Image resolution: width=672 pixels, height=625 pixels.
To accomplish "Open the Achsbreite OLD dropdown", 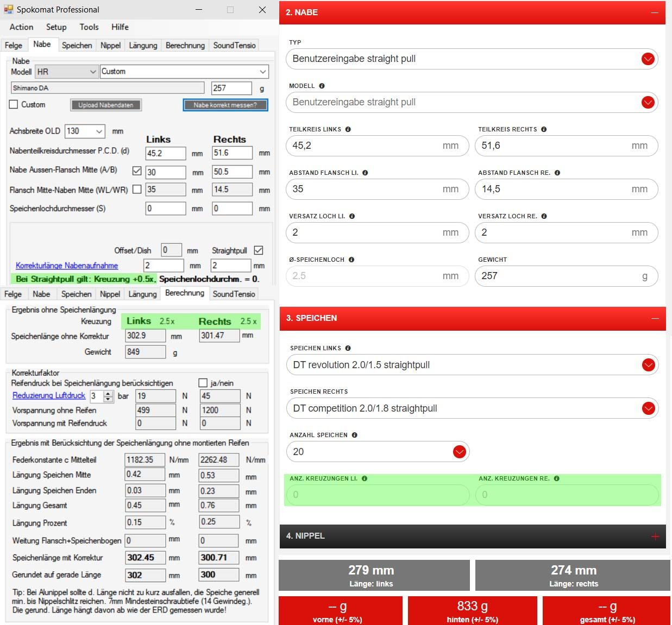I will point(99,131).
